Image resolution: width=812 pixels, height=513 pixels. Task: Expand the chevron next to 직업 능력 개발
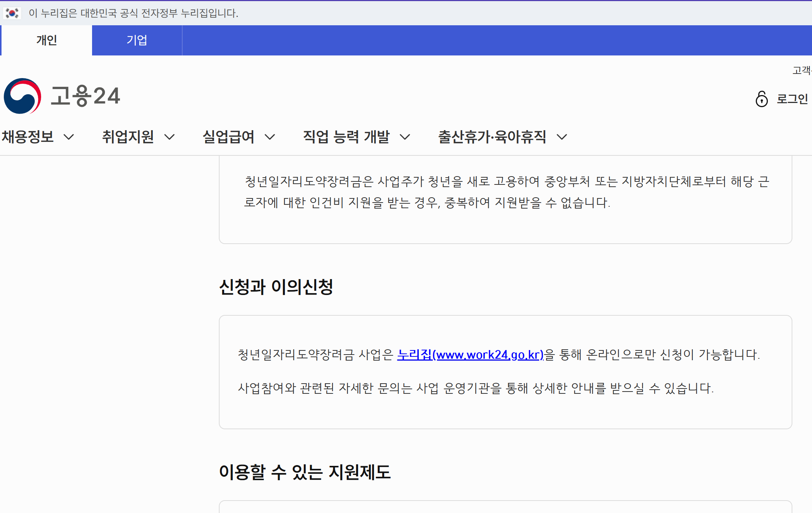pyautogui.click(x=404, y=137)
